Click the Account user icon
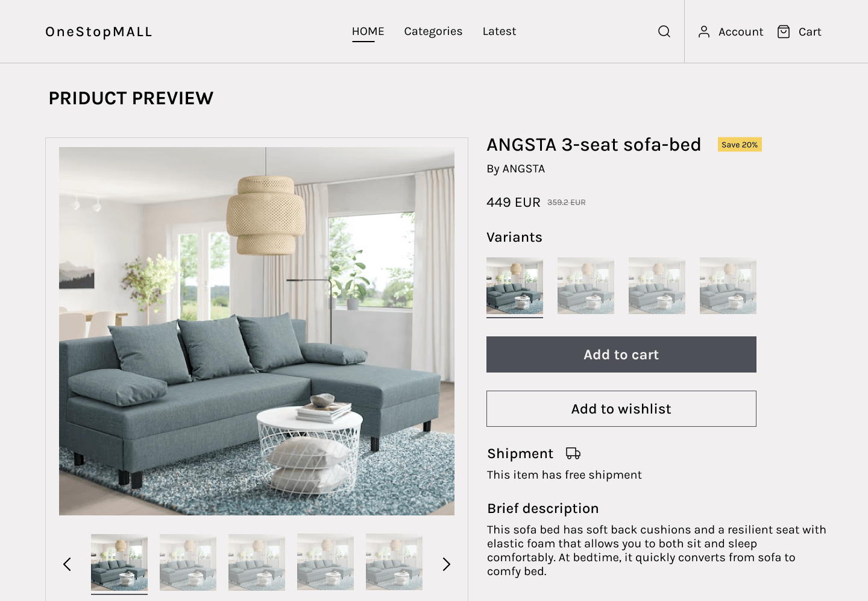The width and height of the screenshot is (868, 601). click(703, 31)
